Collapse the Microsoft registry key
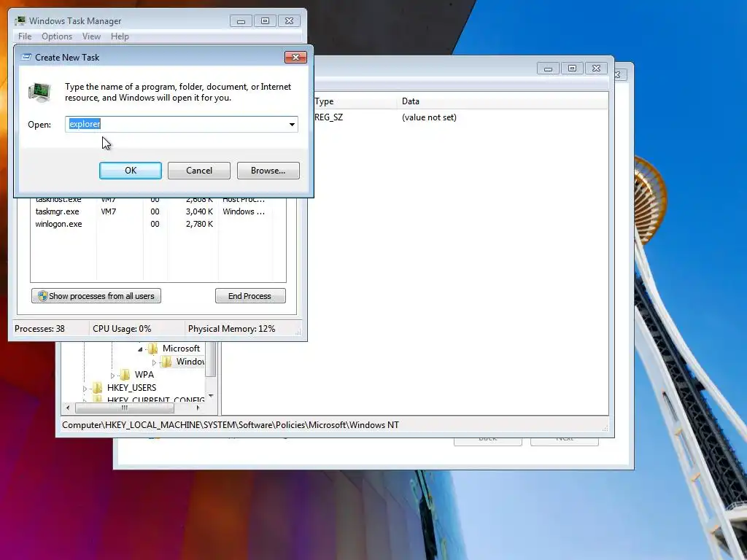The height and width of the screenshot is (560, 747). point(141,349)
